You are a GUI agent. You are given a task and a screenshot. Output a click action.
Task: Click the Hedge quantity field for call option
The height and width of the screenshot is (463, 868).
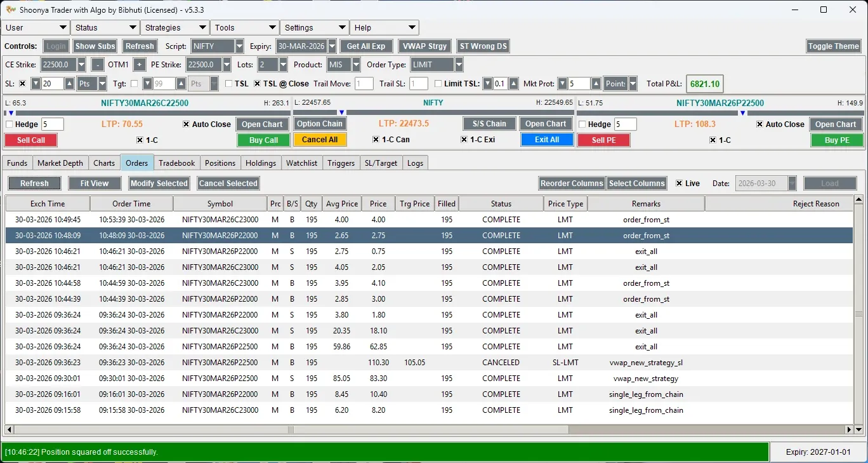53,124
